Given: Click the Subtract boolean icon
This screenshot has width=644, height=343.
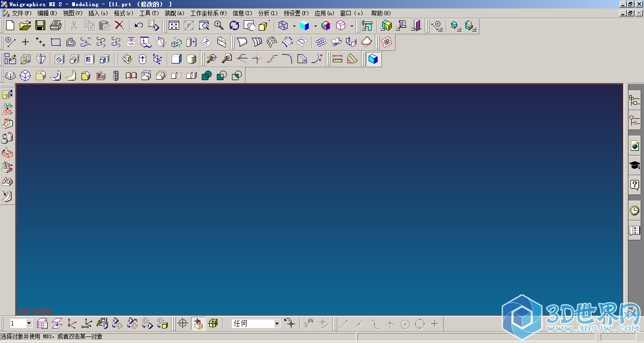Looking at the screenshot, I should coord(222,75).
